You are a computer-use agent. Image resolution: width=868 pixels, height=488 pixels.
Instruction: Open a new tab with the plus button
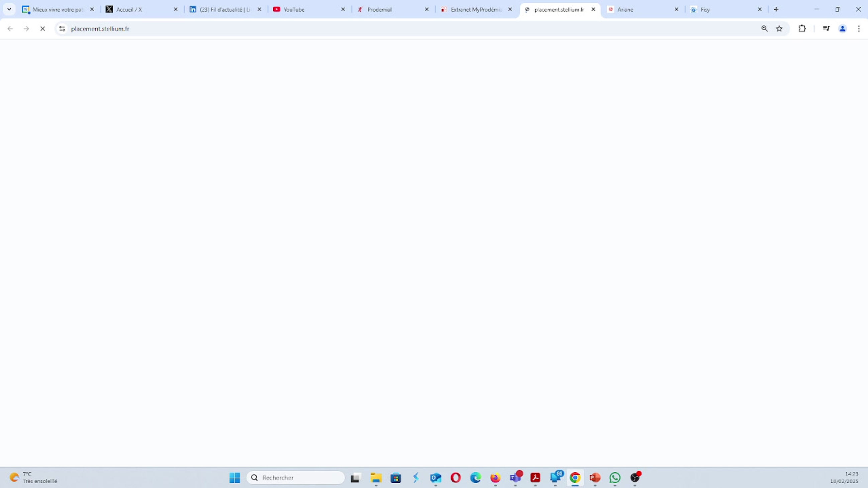pos(776,9)
